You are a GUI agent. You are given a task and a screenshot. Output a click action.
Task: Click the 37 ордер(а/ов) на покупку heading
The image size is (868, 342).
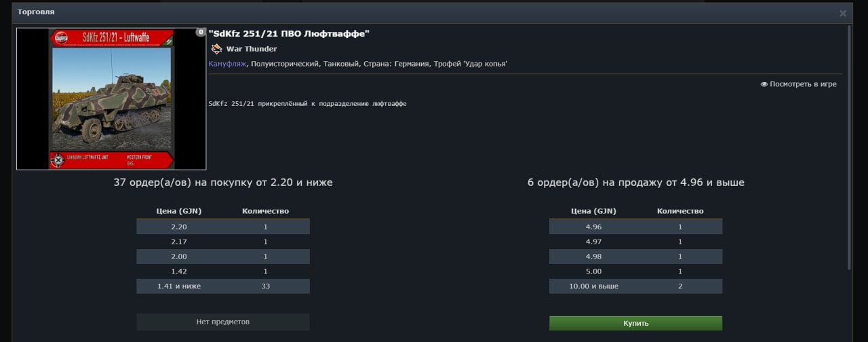223,183
